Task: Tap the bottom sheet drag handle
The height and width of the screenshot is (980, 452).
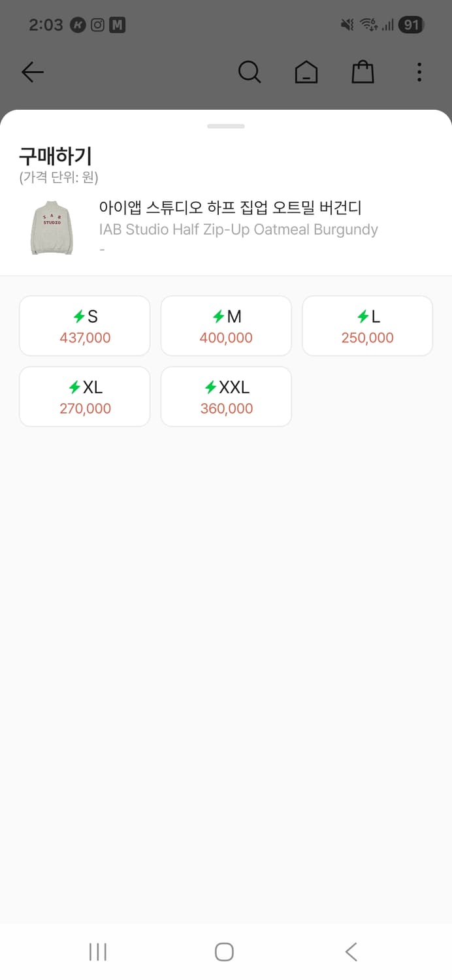Action: pos(226,126)
